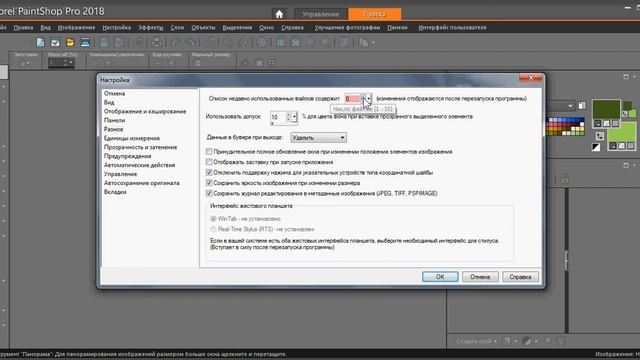Viewport: 640px width, 360px height.
Task: Click the Layers panel dock icon
Action: pyautogui.click(x=626, y=165)
